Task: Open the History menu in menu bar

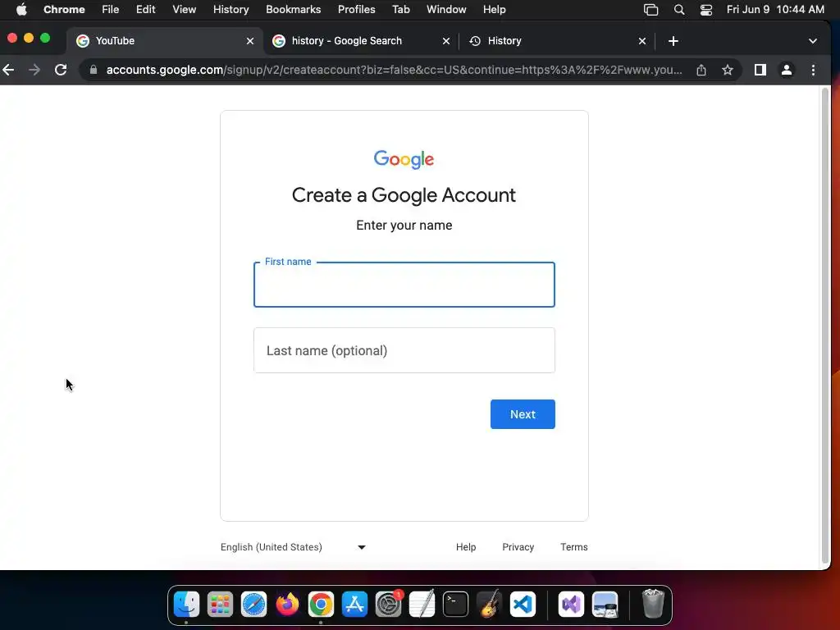Action: coord(231,9)
